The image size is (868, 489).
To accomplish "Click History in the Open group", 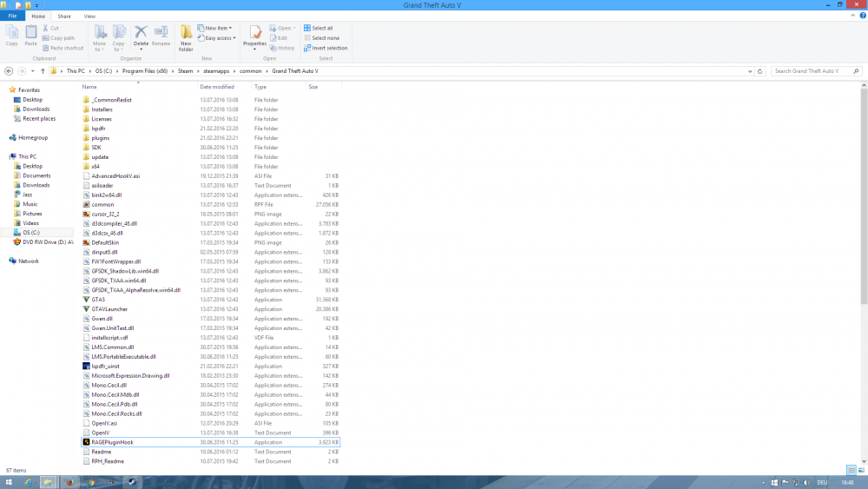I will pyautogui.click(x=282, y=48).
